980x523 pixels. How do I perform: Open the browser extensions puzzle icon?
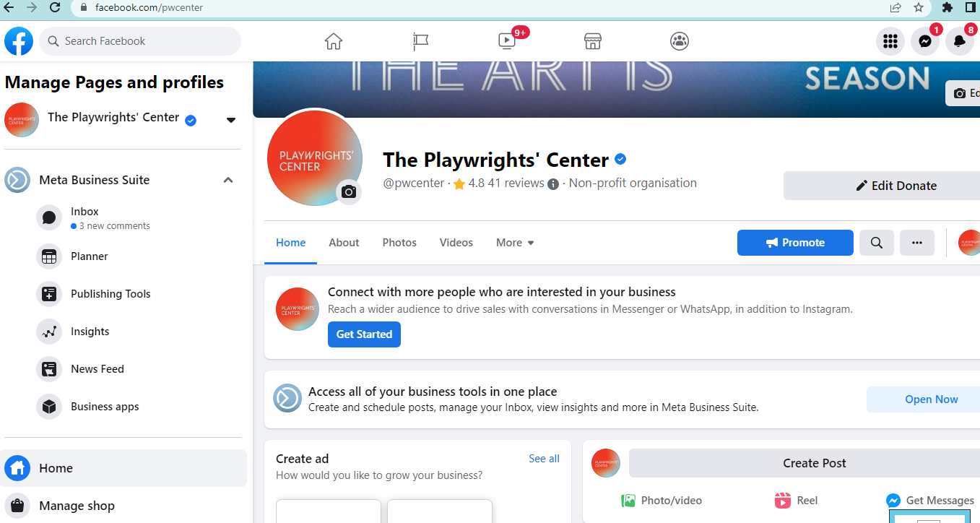pos(948,7)
